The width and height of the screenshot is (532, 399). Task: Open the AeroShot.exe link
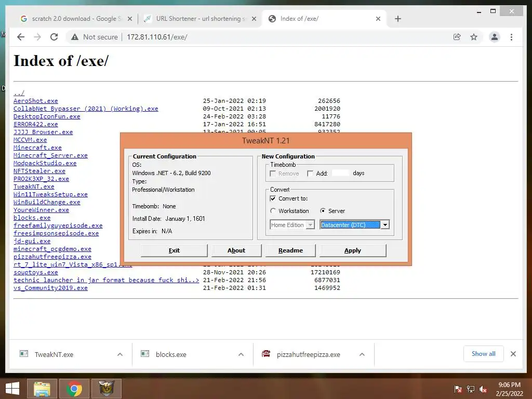[x=36, y=101]
